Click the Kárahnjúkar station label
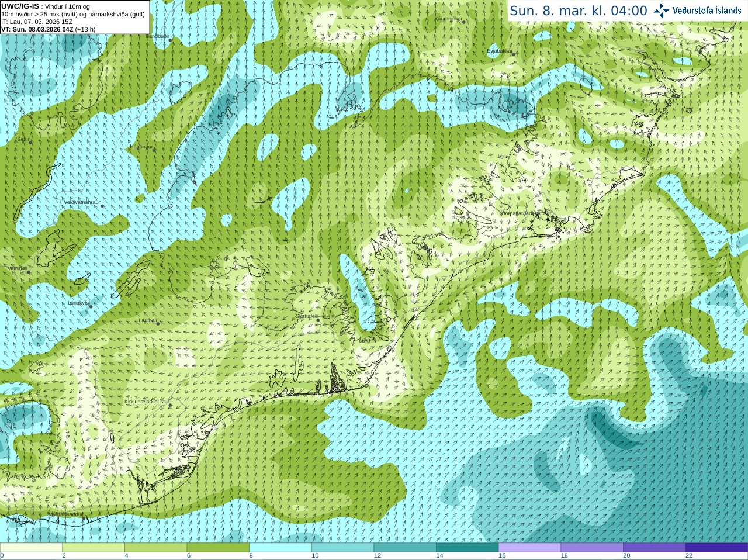Image resolution: width=748 pixels, height=560 pixels. 448,19
